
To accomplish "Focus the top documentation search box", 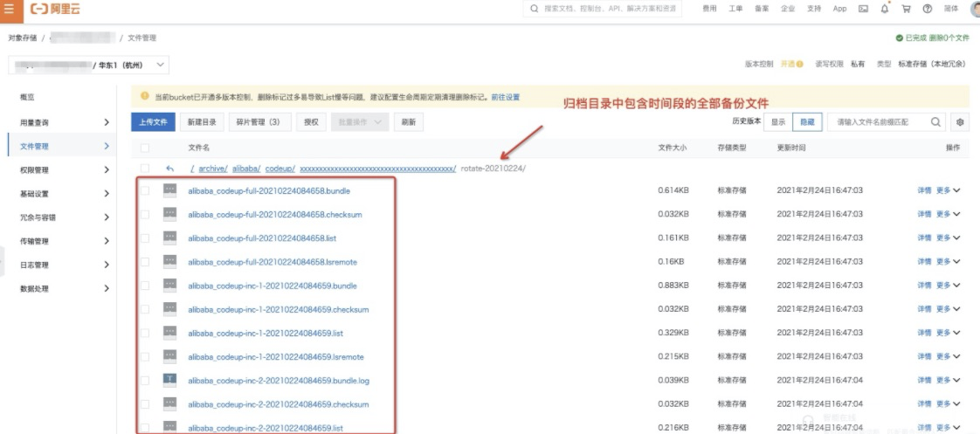I will pos(602,9).
